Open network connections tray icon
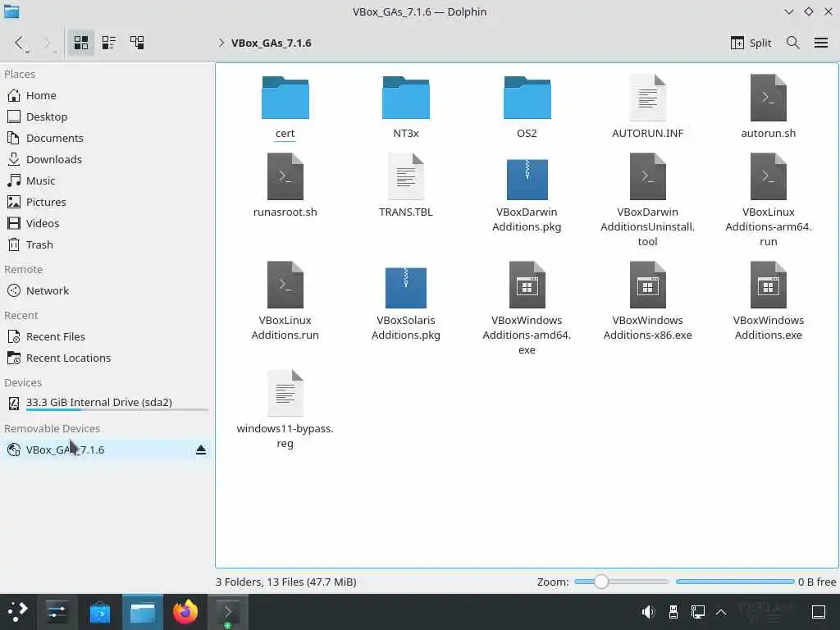Viewport: 840px width, 630px height. 697,612
